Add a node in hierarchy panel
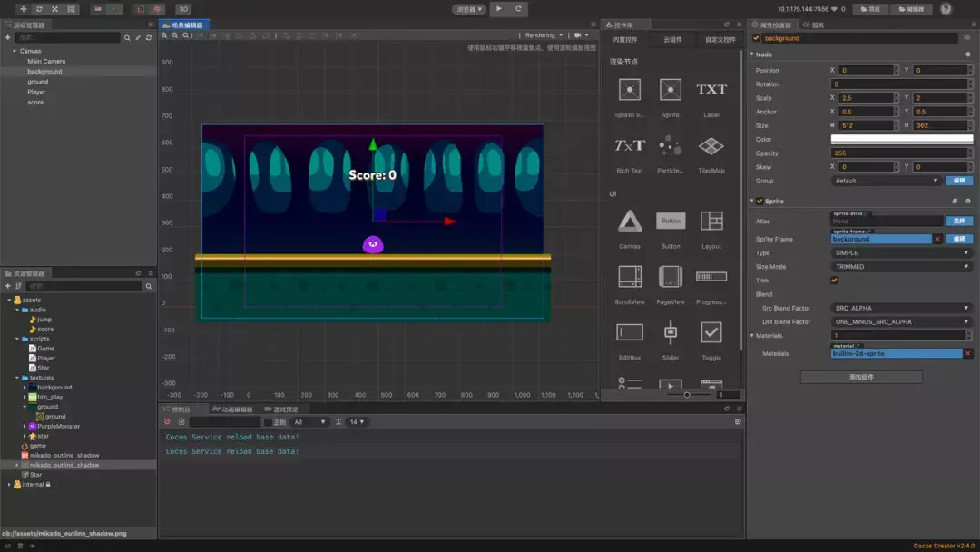980x552 pixels. tap(7, 37)
